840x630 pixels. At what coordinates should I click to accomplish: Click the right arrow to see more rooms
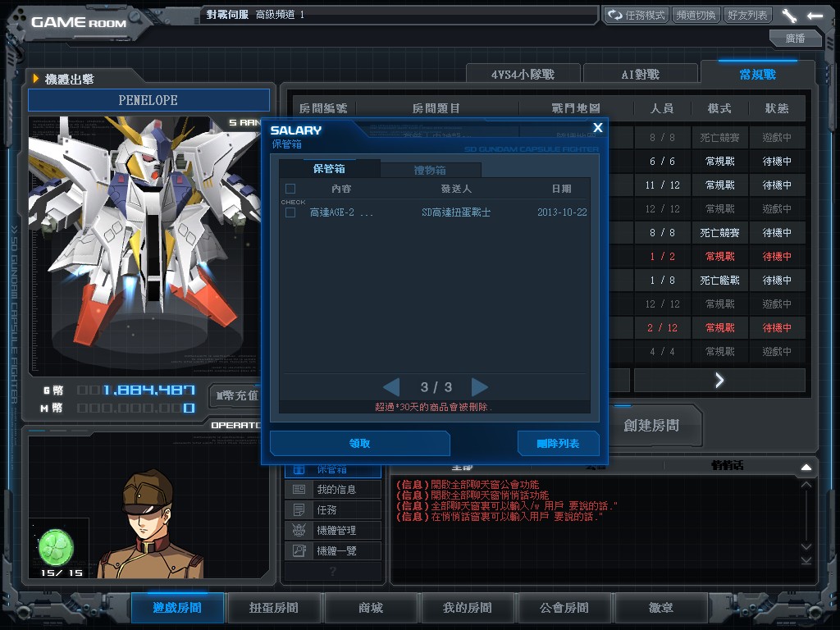tap(719, 380)
